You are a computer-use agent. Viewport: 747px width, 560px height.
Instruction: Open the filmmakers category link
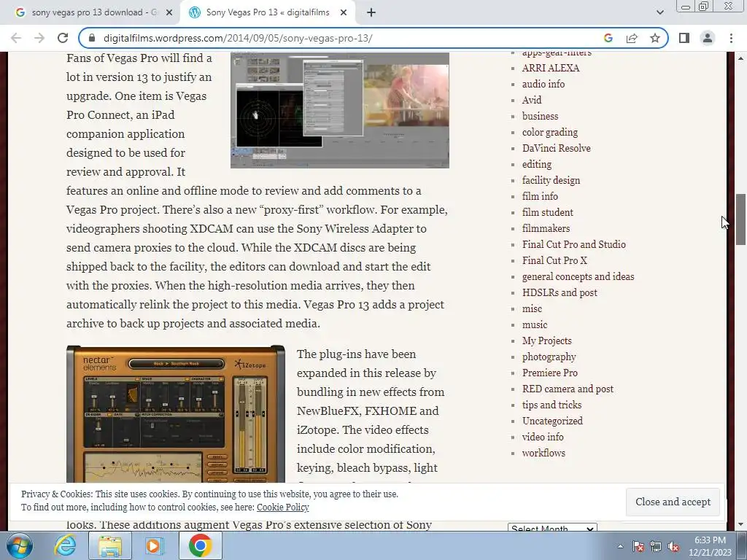546,228
